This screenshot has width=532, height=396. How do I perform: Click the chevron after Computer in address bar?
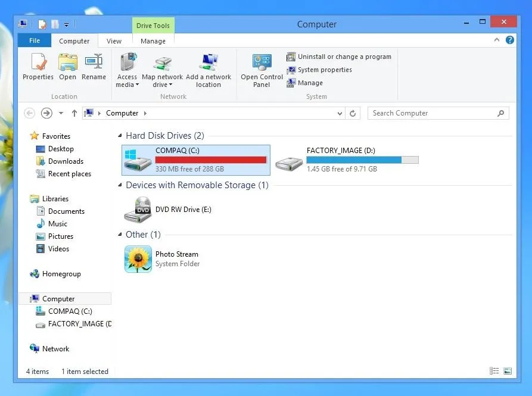(x=145, y=113)
